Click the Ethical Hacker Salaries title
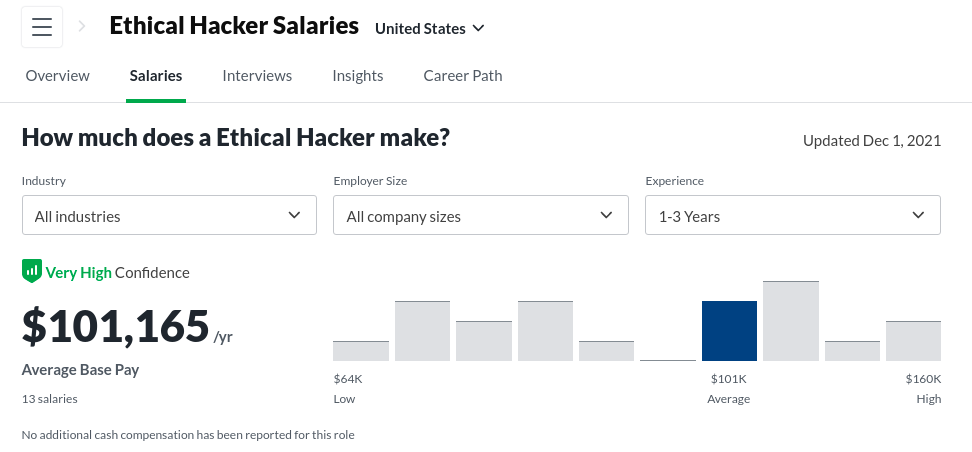 234,27
